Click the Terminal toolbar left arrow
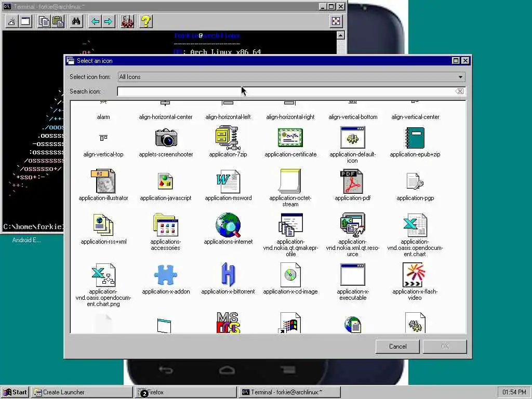The image size is (532, 399). [x=96, y=22]
